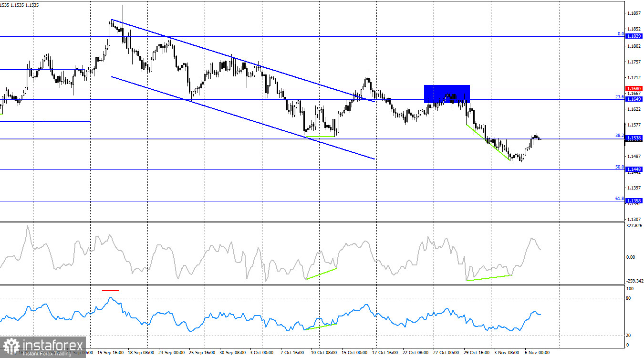The width and height of the screenshot is (644, 358).
Task: Click the green support line under the October lows
Action: tap(321, 136)
